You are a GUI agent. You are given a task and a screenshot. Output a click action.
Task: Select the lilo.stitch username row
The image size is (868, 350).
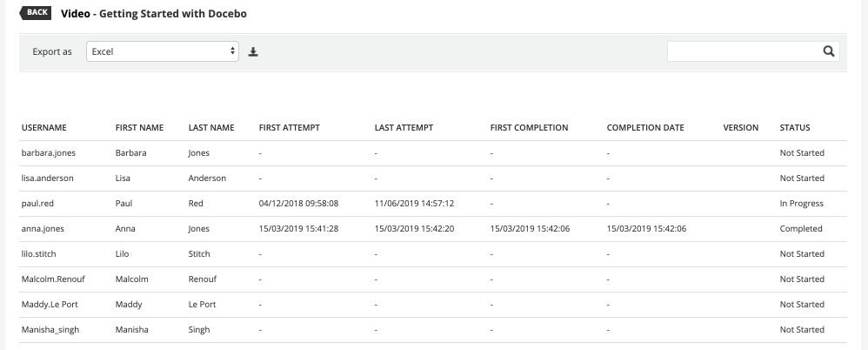pyautogui.click(x=41, y=254)
